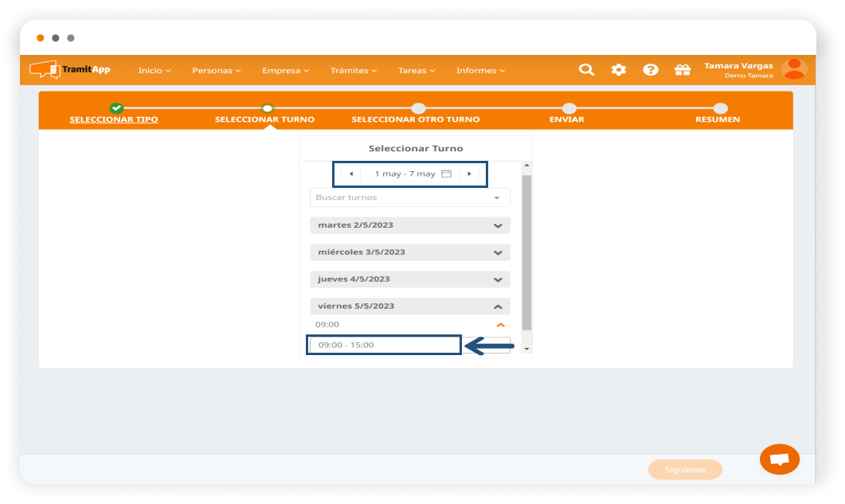
Task: Click the TramitApp logo
Action: point(70,70)
